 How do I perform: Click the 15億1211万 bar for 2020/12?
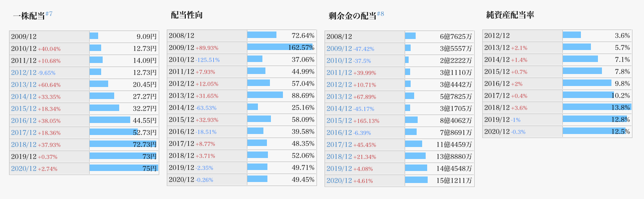(416, 179)
